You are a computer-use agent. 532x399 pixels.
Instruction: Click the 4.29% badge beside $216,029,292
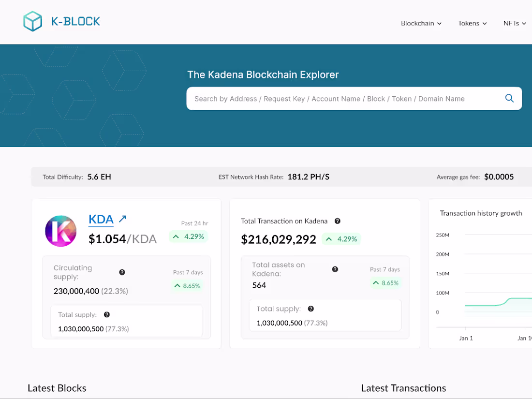341,239
